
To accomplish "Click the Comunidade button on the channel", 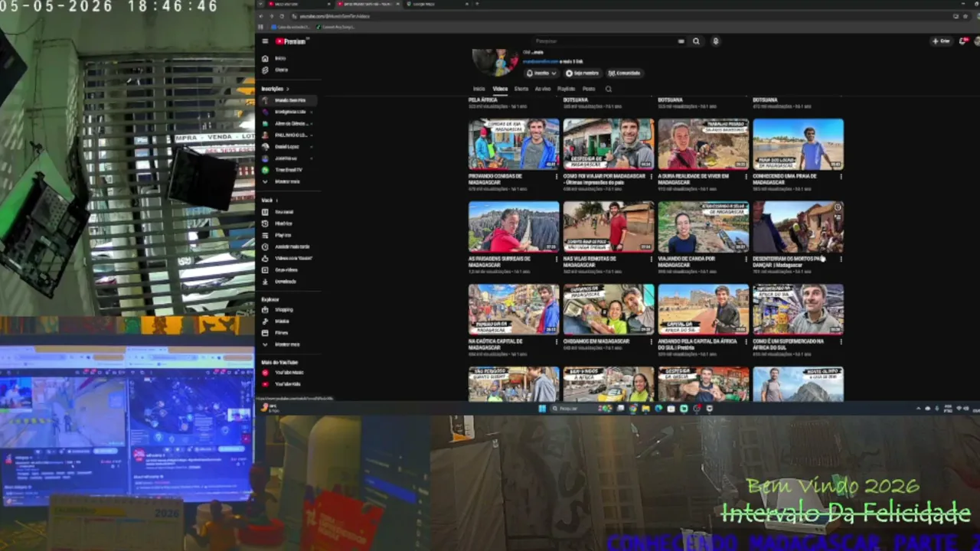I will coord(624,73).
